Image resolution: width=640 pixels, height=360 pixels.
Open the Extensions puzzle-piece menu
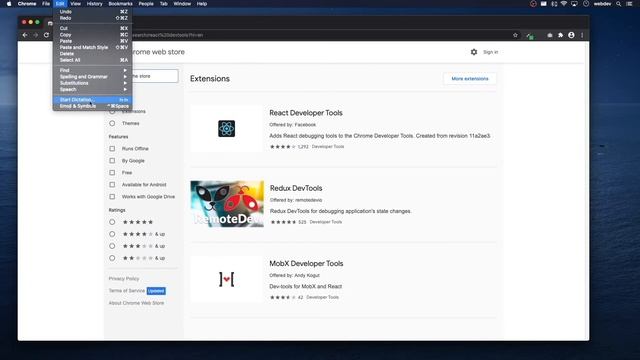click(x=560, y=35)
